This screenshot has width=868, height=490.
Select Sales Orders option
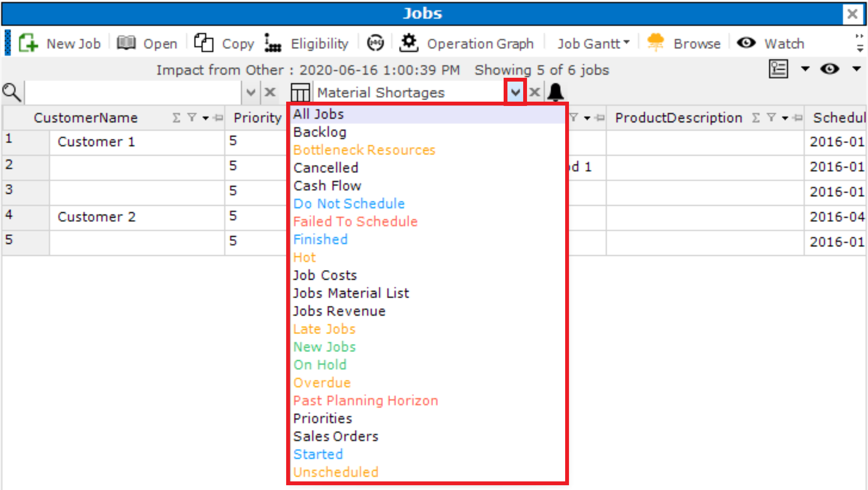point(428,437)
